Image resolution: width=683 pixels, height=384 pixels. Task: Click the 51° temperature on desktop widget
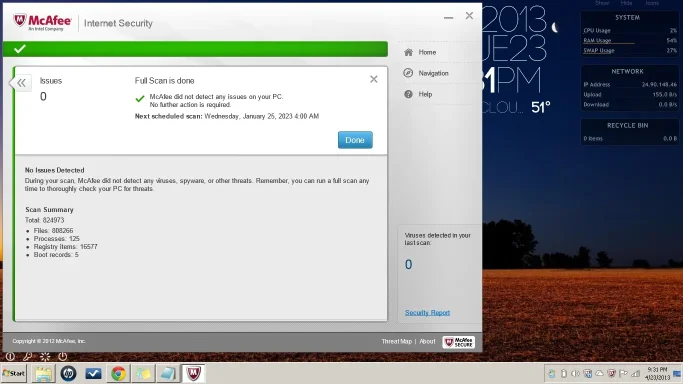point(541,107)
